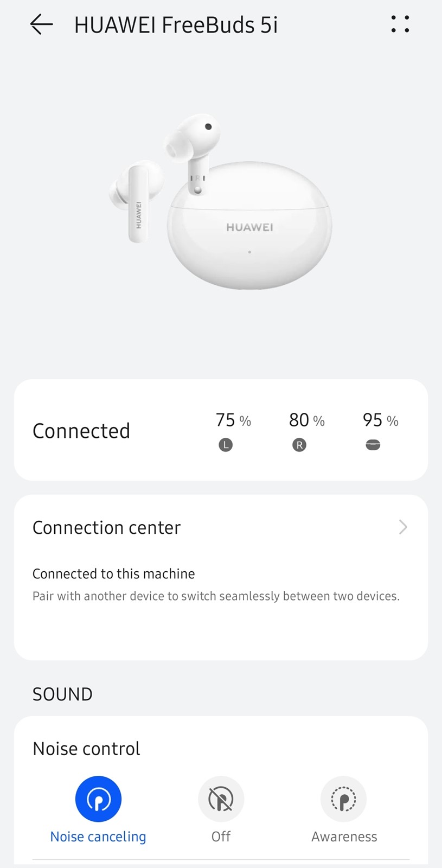Tap the Noise control heading
Screen dimensions: 442x868
87,749
